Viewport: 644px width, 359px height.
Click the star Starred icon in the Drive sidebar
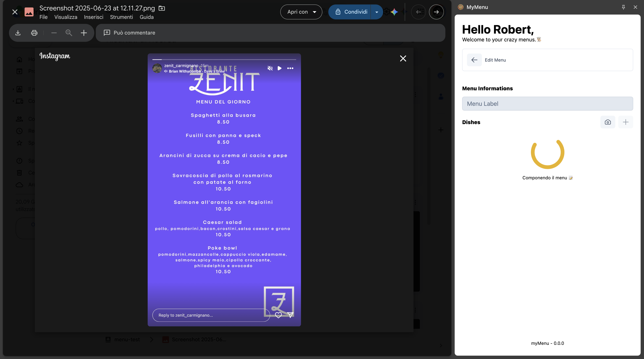pyautogui.click(x=19, y=143)
